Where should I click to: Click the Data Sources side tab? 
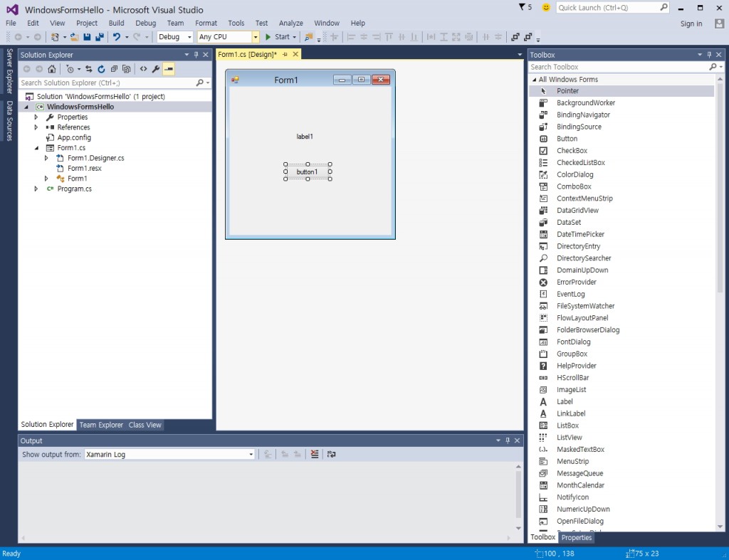(x=9, y=120)
